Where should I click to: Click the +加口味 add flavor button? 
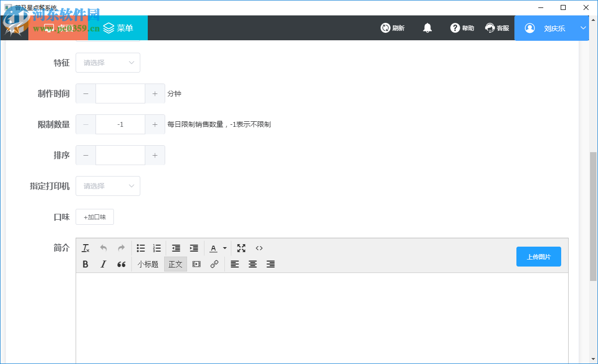point(95,217)
